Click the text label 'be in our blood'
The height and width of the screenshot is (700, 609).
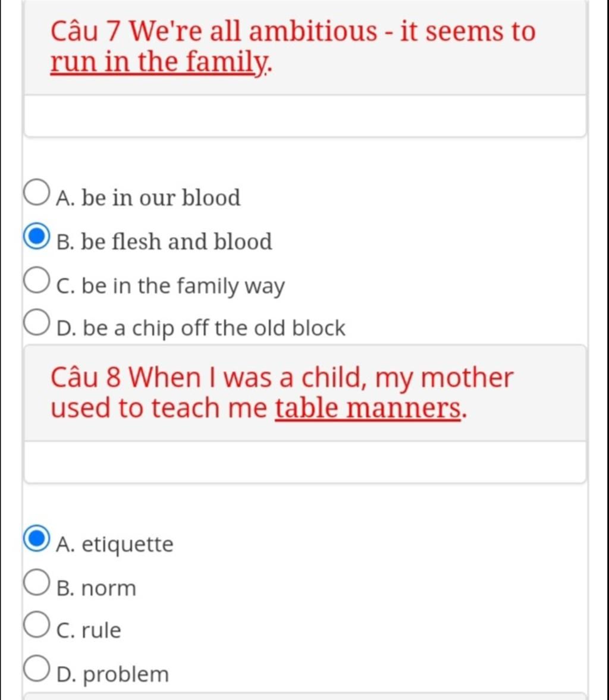pyautogui.click(x=161, y=198)
